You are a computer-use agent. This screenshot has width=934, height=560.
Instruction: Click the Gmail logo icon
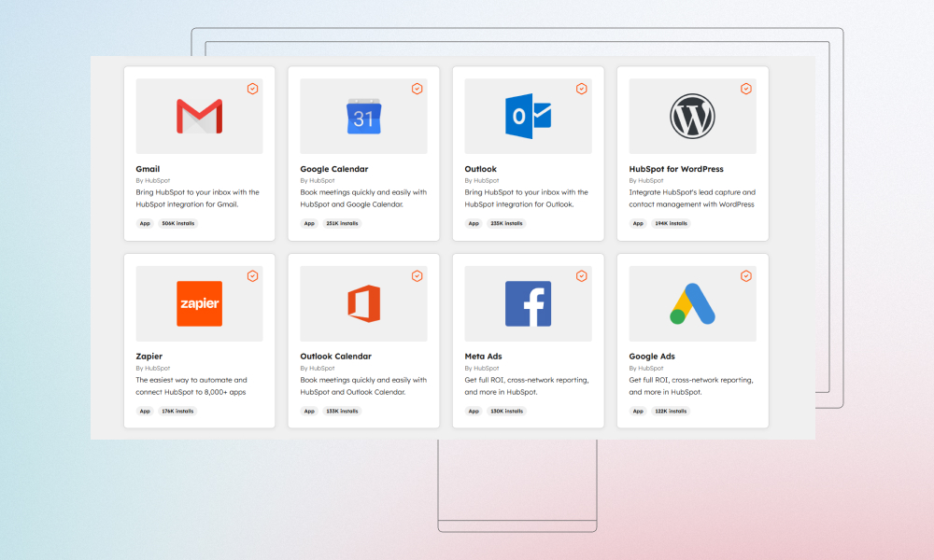point(199,115)
